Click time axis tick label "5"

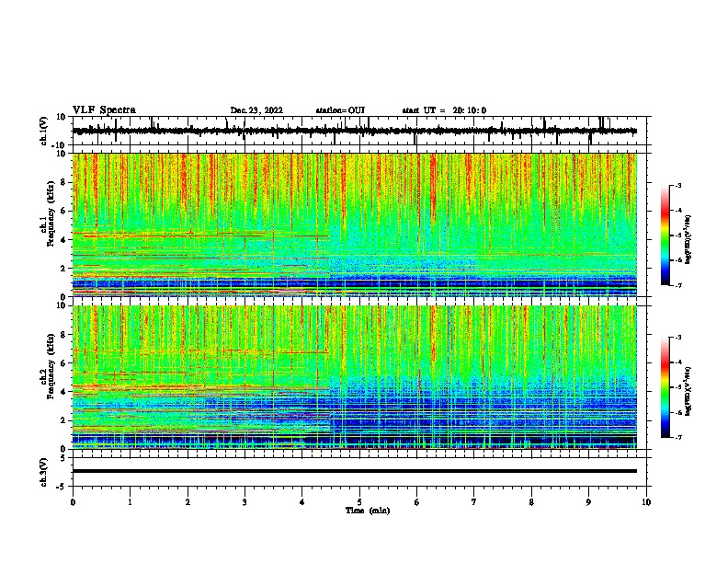359,502
